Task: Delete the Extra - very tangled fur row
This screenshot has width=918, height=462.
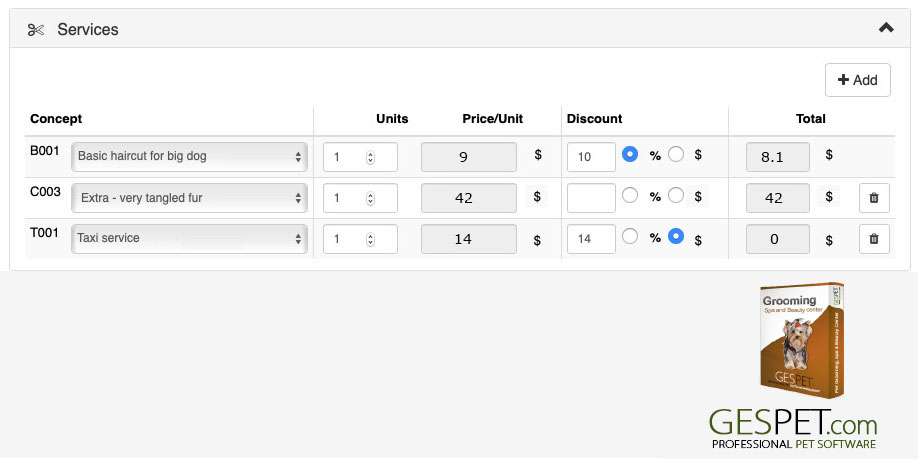Action: pos(874,198)
